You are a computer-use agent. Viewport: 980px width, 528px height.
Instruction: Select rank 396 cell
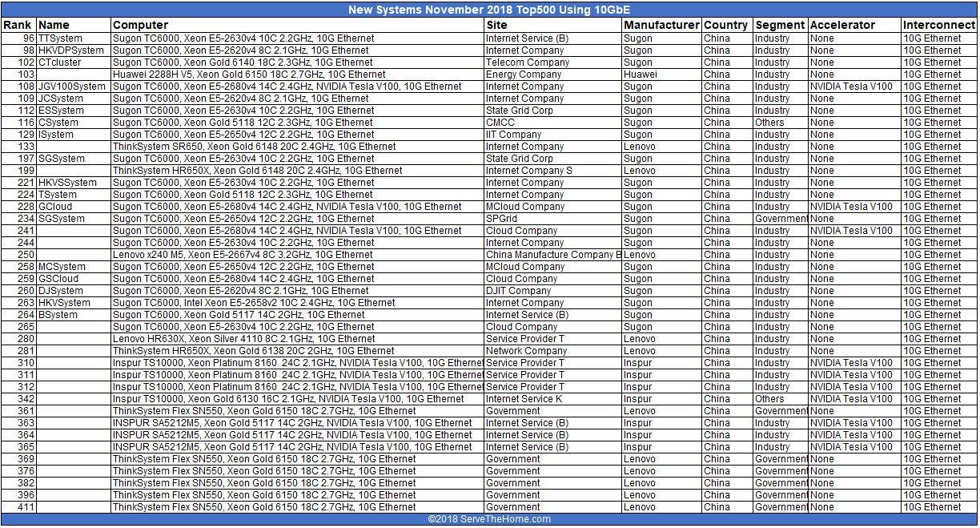18,495
